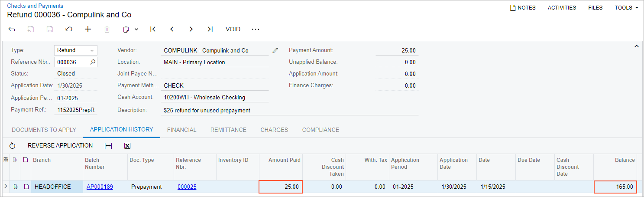Open batch number AP000189 link
The width and height of the screenshot is (644, 197).
[x=100, y=187]
